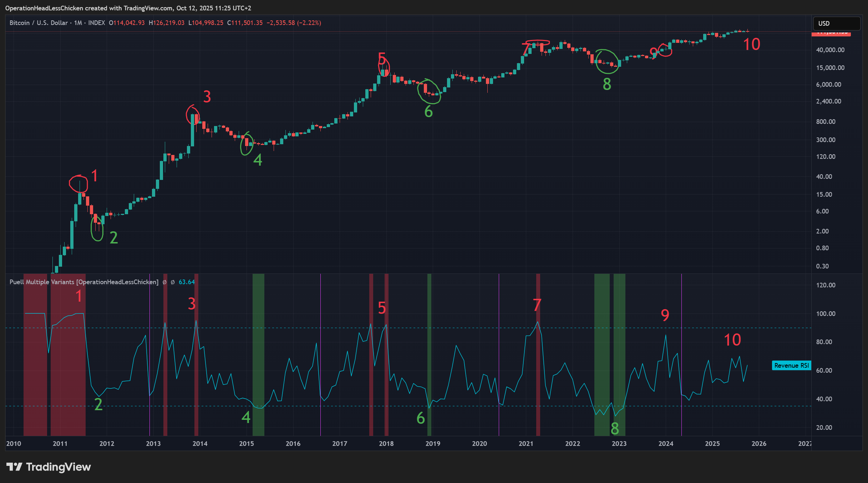Click the 100.00 level on indicator scale

pos(826,313)
